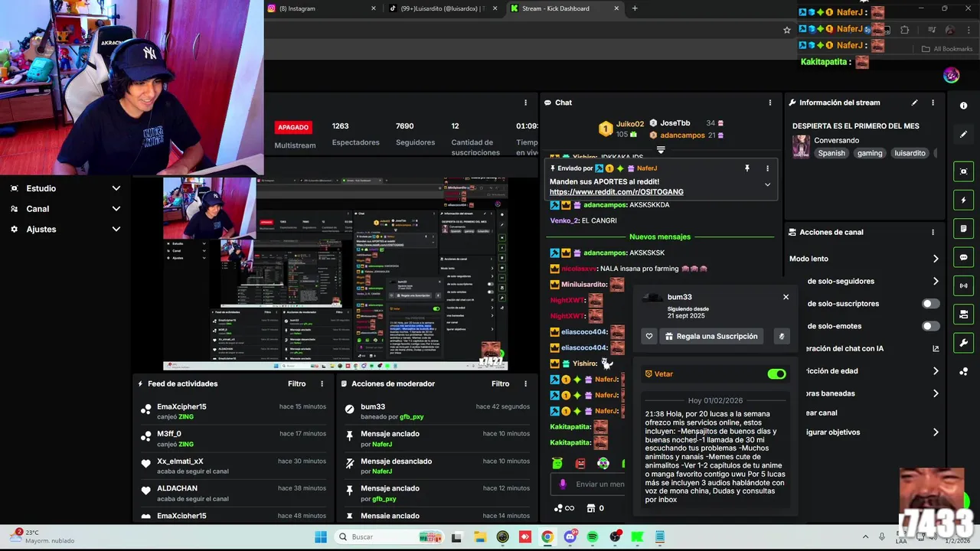Open banned words settings arrow

pyautogui.click(x=936, y=393)
